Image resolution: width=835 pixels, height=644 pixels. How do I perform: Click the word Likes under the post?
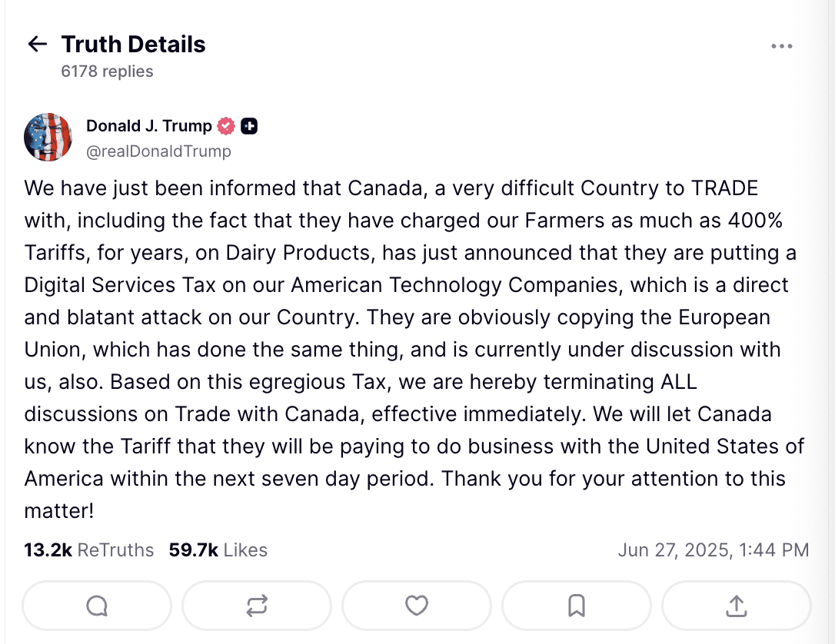[x=246, y=550]
